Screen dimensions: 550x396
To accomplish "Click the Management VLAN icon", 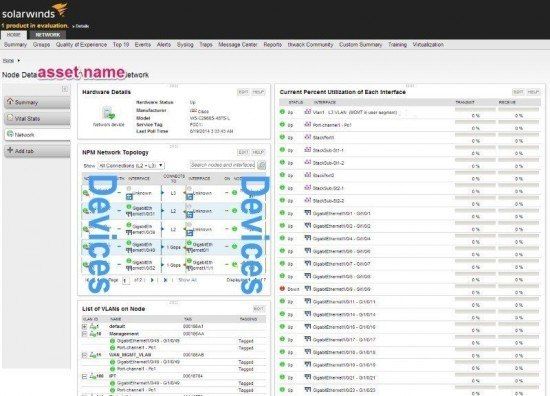I will coord(93,334).
